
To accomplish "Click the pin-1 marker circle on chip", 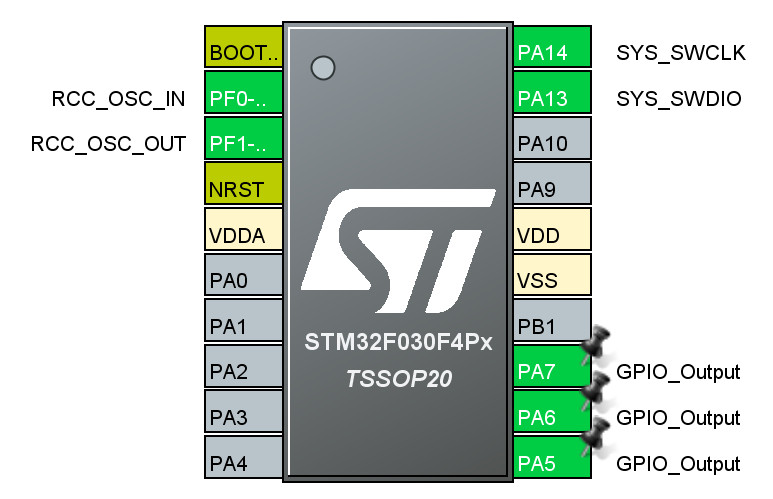I will point(323,68).
